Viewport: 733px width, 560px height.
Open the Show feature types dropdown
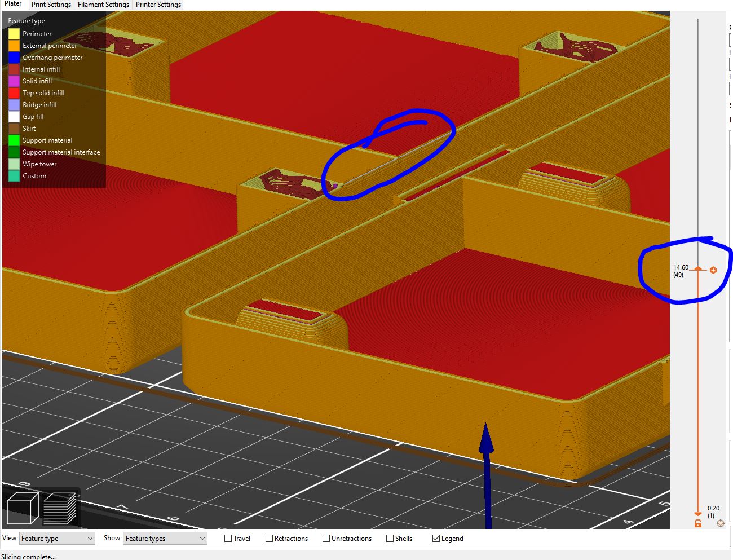click(165, 538)
